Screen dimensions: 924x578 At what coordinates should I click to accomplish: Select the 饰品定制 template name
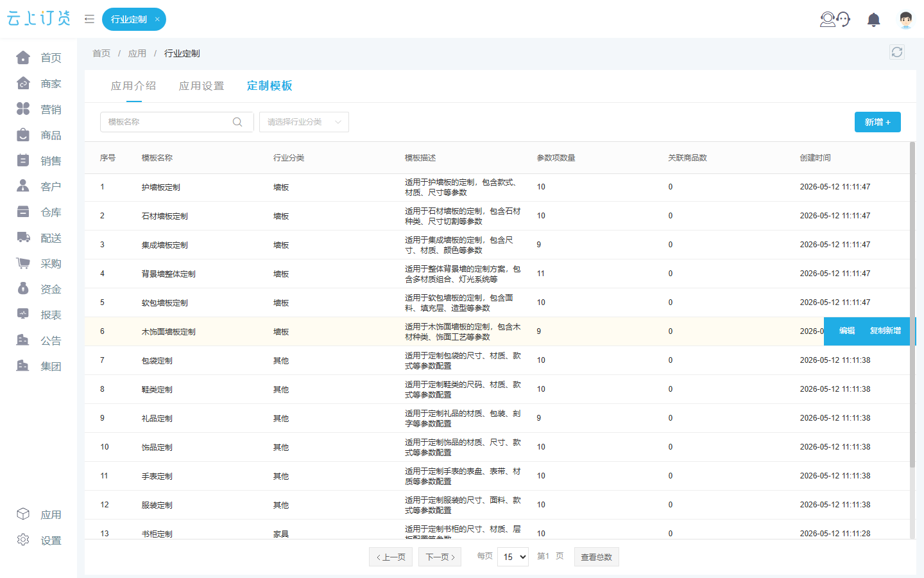pos(157,448)
